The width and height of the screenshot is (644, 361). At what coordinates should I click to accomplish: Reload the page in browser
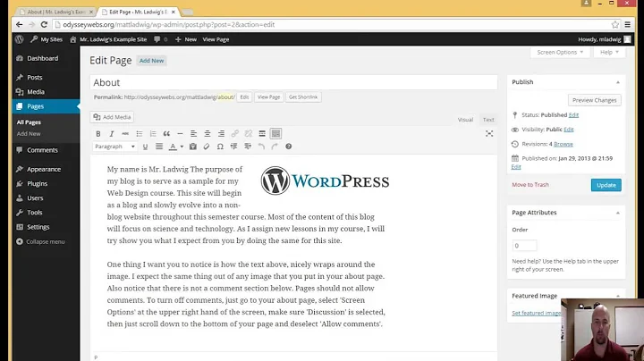(x=44, y=25)
